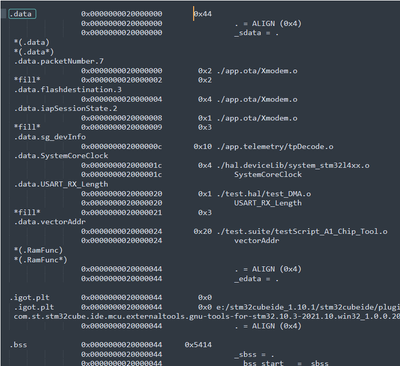Image resolution: width=400 pixels, height=366 pixels.
Task: Click the _edata symbol line
Action: tap(256, 279)
